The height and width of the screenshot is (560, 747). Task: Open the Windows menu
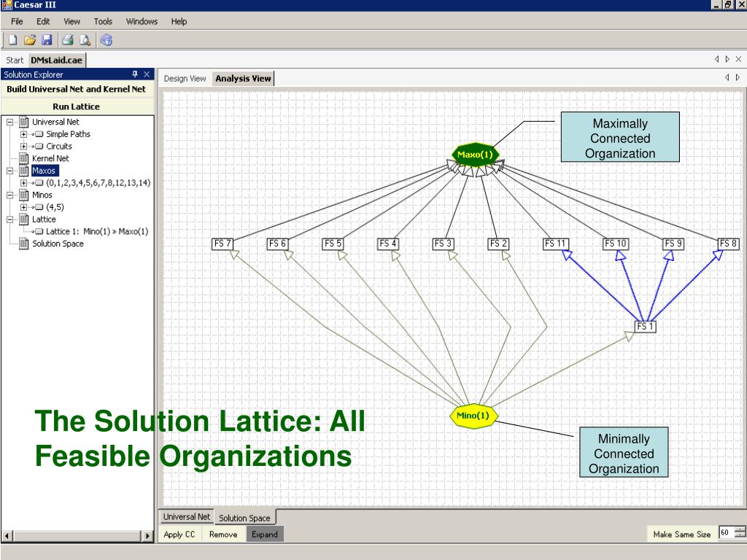[142, 21]
